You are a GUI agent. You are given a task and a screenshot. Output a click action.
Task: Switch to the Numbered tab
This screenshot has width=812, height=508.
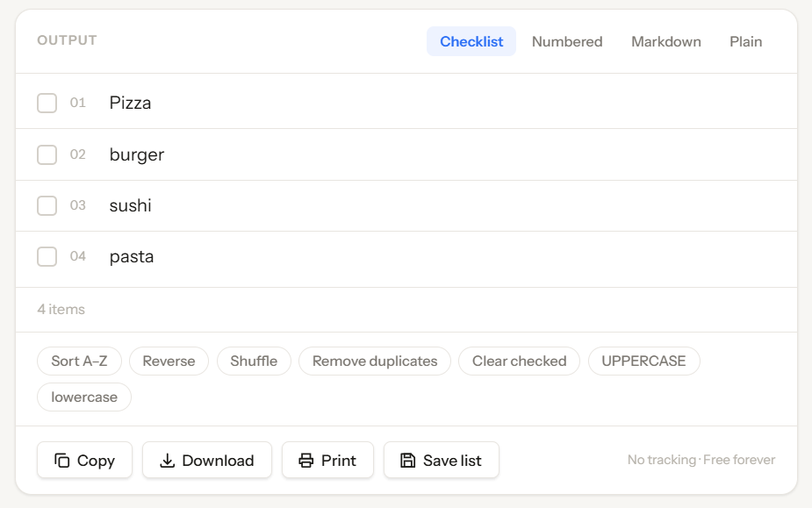click(567, 41)
